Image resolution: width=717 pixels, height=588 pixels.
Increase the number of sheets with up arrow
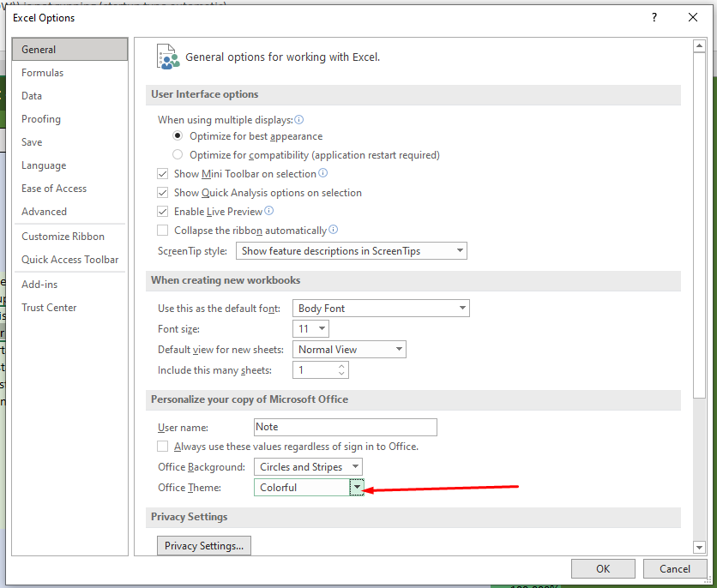(x=341, y=366)
